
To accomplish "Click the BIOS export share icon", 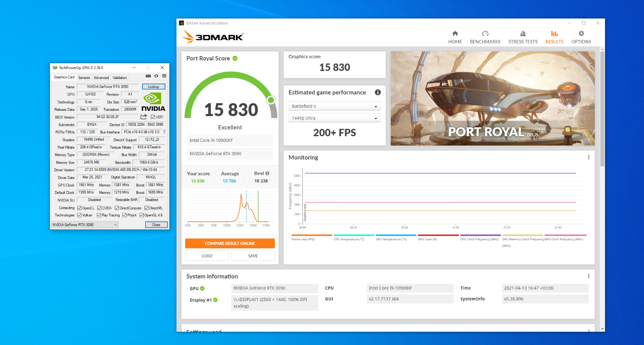I will point(144,117).
